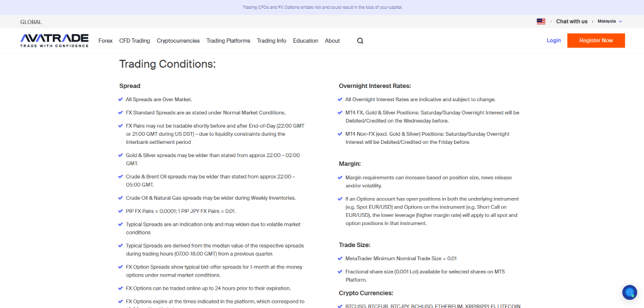Open the Education menu
Image resolution: width=644 pixels, height=308 pixels.
(306, 41)
